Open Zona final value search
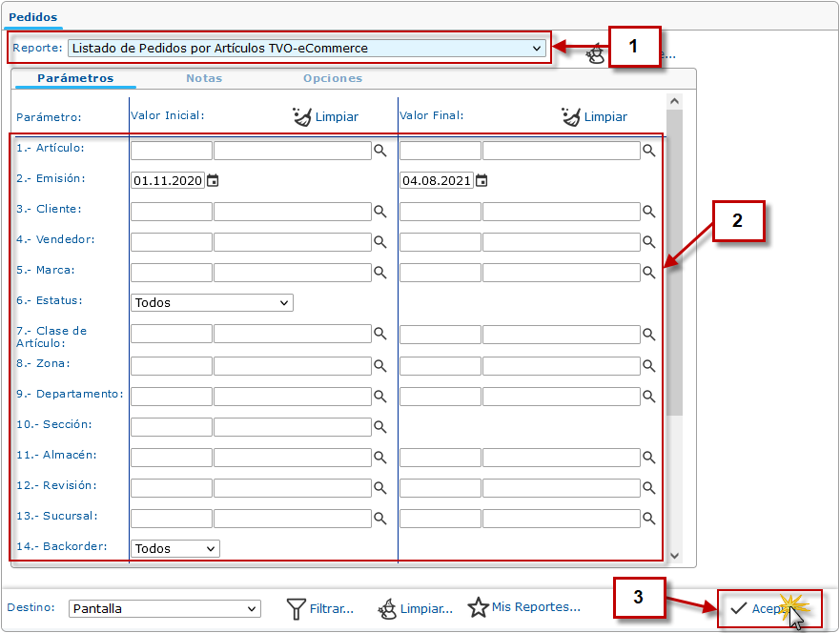840x633 pixels. [648, 365]
